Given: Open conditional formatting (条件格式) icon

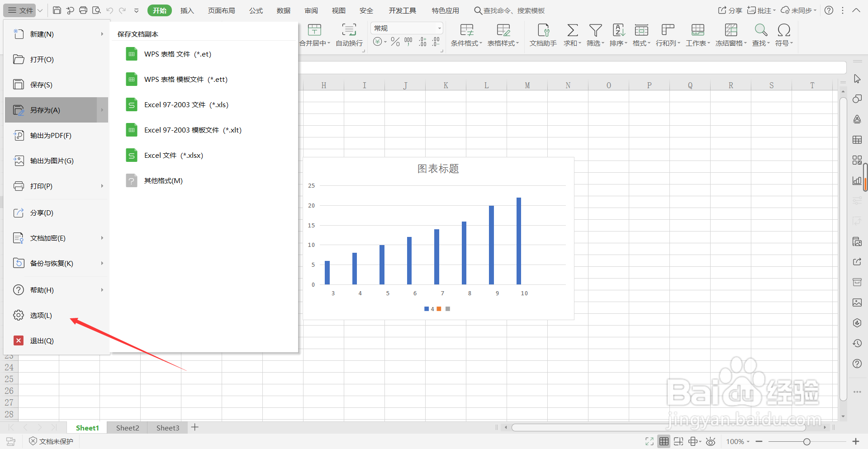Looking at the screenshot, I should pos(466,30).
